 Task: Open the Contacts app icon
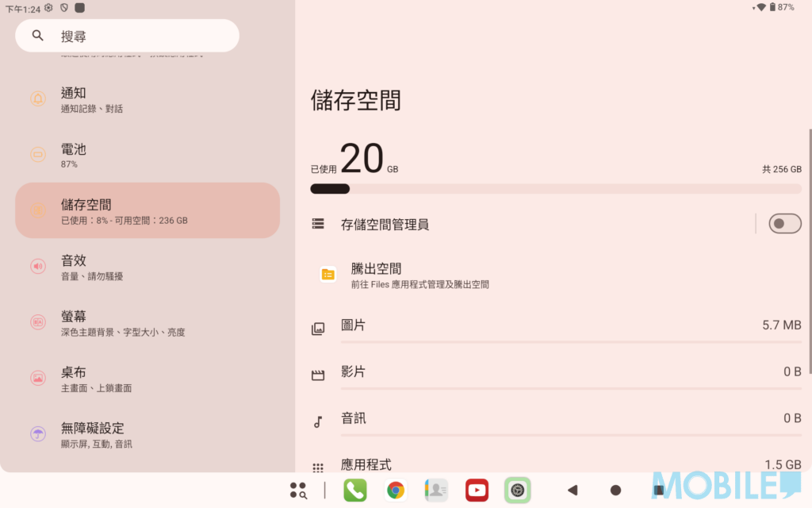tap(436, 490)
